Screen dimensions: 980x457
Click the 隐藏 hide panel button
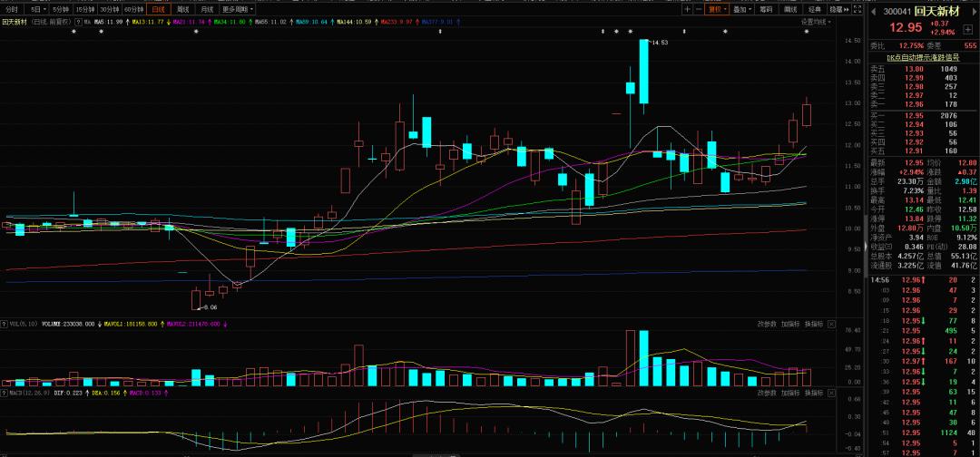(838, 9)
